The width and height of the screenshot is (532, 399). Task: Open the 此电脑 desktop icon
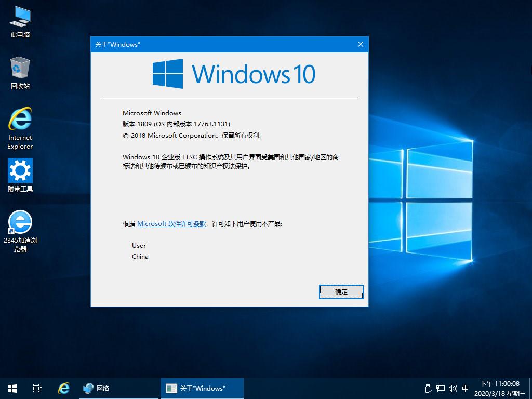[20, 22]
